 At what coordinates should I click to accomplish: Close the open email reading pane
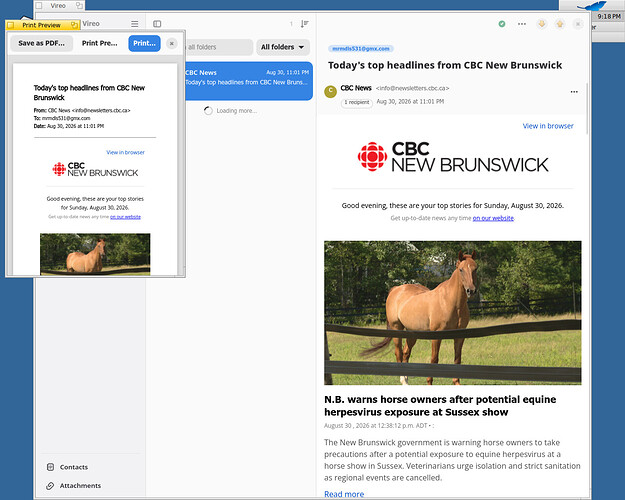578,24
